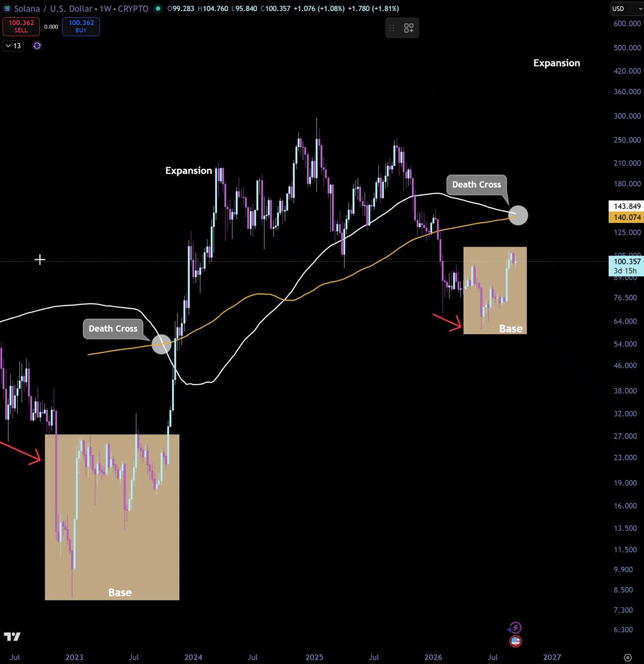This screenshot has height=664, width=644.
Task: Click the red SELL 100.362 button
Action: coord(21,27)
